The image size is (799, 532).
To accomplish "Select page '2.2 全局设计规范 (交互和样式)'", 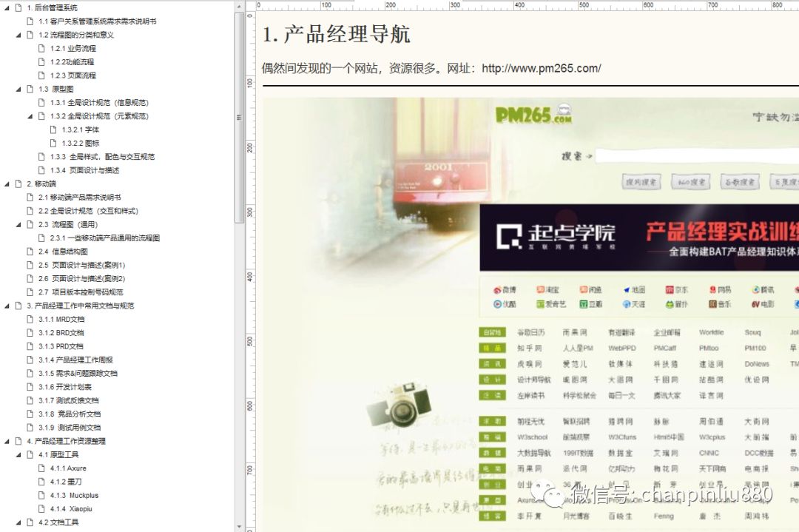I will coord(88,210).
